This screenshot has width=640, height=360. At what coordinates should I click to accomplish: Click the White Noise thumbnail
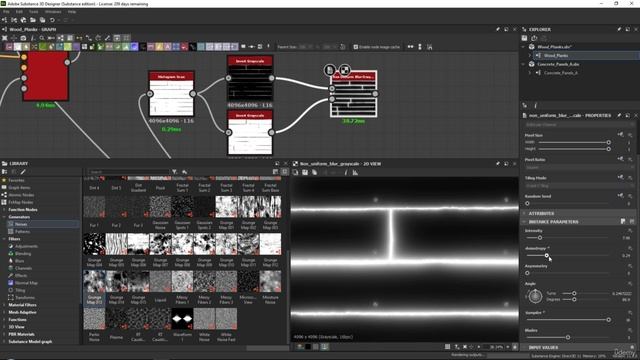point(204,318)
